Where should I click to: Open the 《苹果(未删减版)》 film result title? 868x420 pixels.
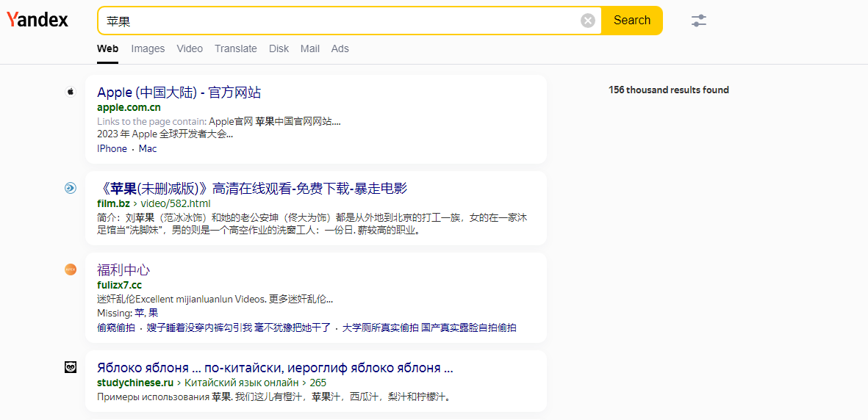click(x=252, y=189)
